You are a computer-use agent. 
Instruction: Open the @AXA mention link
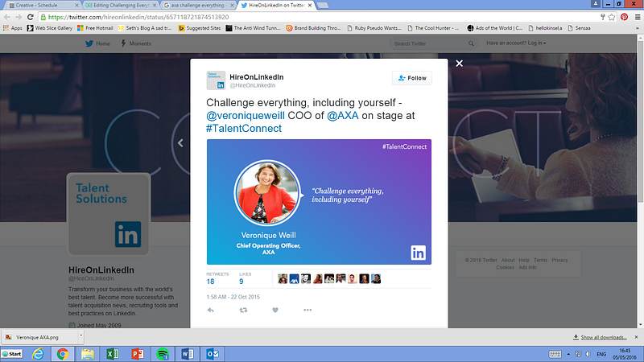[x=343, y=115]
